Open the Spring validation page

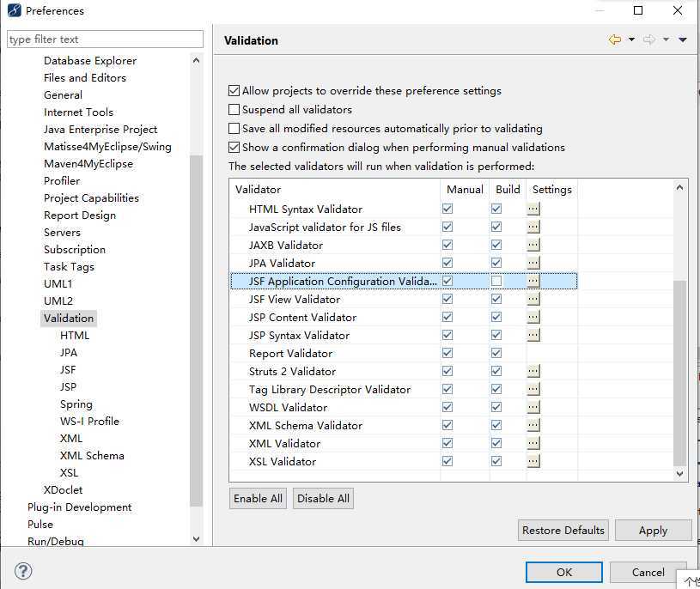(76, 404)
